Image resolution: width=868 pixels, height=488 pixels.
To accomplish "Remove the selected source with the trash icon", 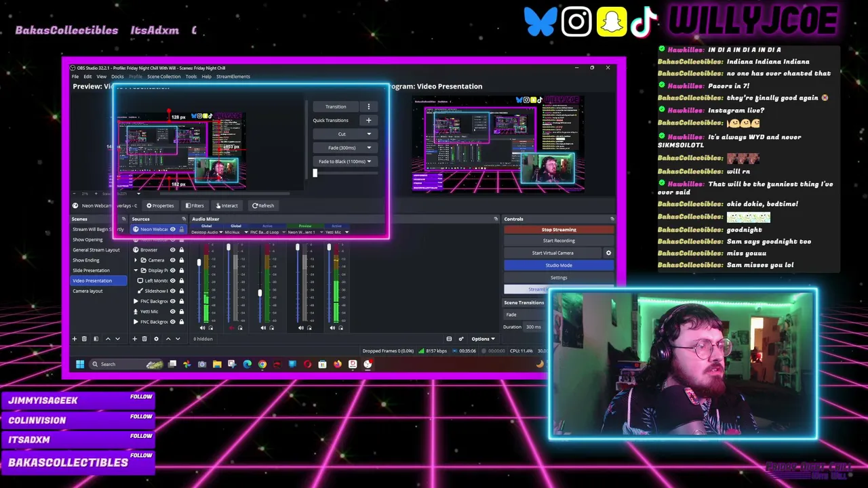I will click(x=144, y=339).
